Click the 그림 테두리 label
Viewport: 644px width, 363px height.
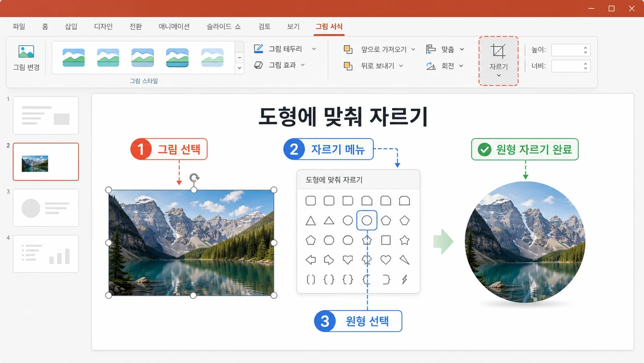point(285,49)
